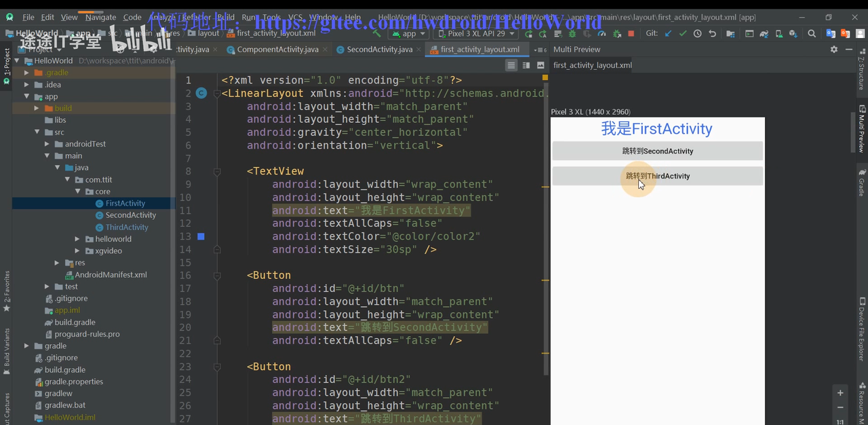Switch to ComponentActivity.java tab
This screenshot has width=868, height=425.
277,50
